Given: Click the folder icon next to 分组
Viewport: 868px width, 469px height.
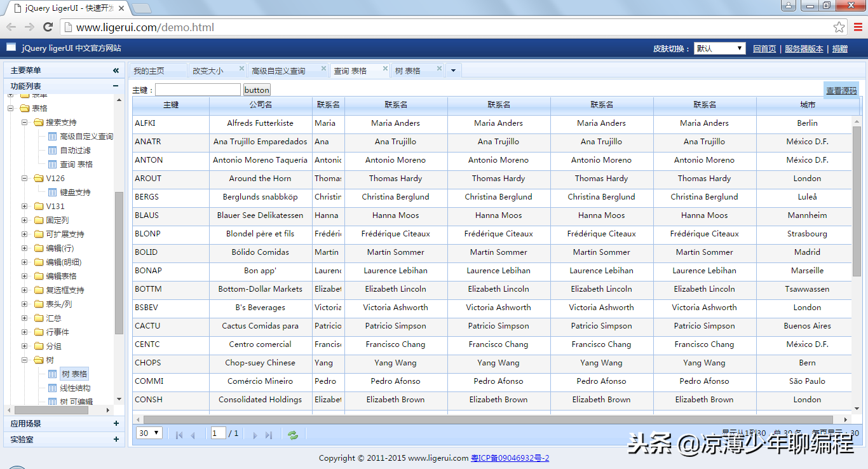Looking at the screenshot, I should 39,346.
